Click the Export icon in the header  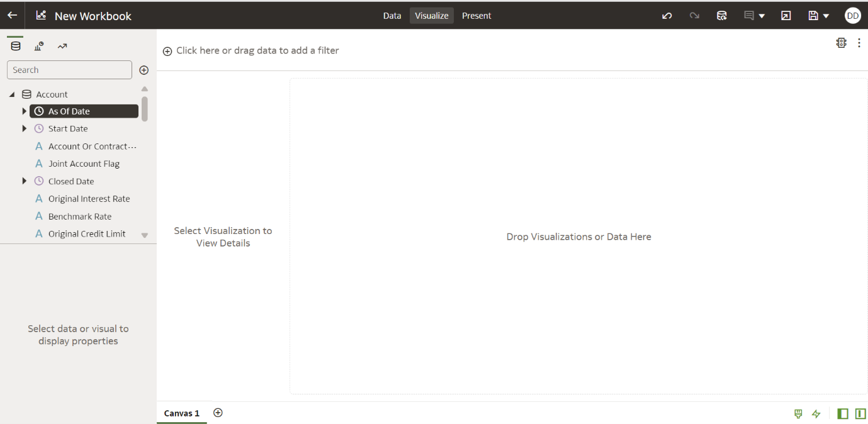click(786, 15)
